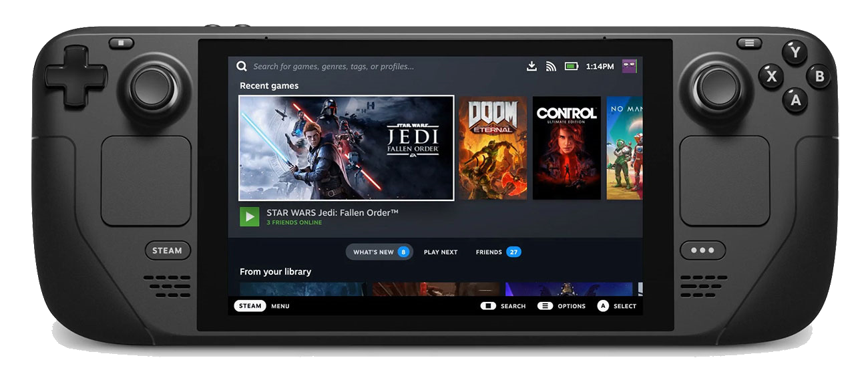This screenshot has width=868, height=372.
Task: Click the SEARCH footer label
Action: pyautogui.click(x=513, y=306)
